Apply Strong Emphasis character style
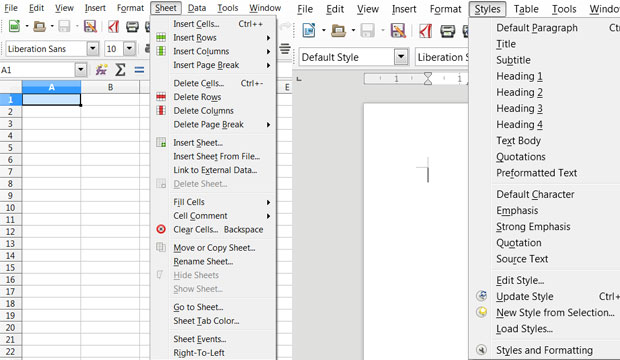The height and width of the screenshot is (360, 620). point(533,226)
